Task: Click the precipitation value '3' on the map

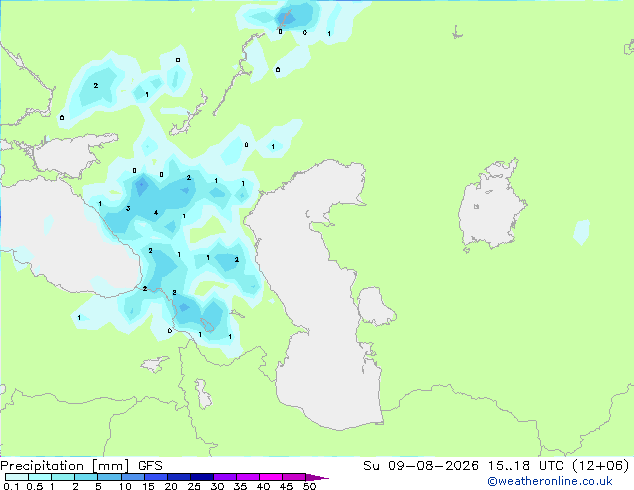Action: point(128,209)
